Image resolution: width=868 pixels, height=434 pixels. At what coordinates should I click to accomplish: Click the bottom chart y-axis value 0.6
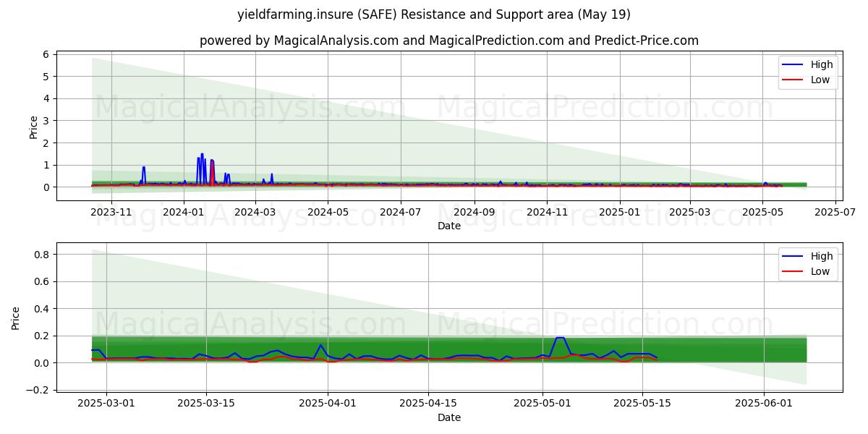(41, 281)
